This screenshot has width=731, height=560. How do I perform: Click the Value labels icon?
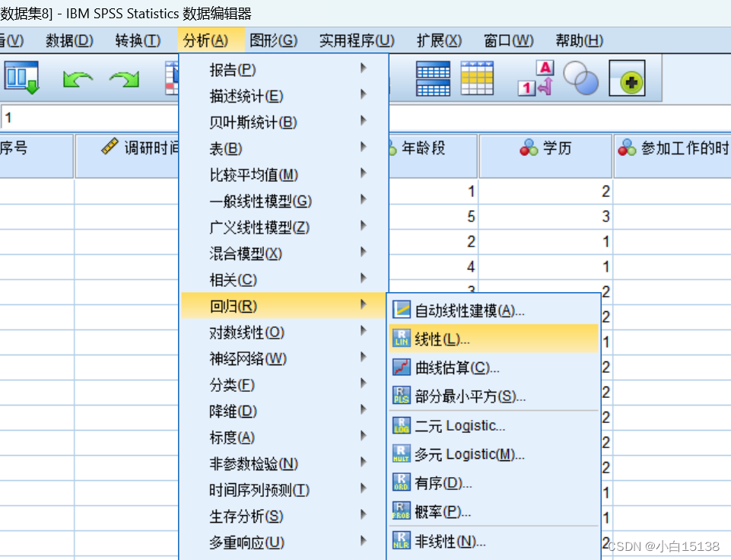tap(536, 78)
